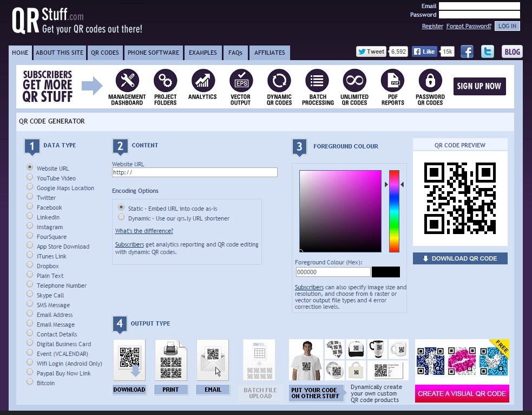Click the Website URL input field
This screenshot has height=415, width=532.
tap(195, 172)
